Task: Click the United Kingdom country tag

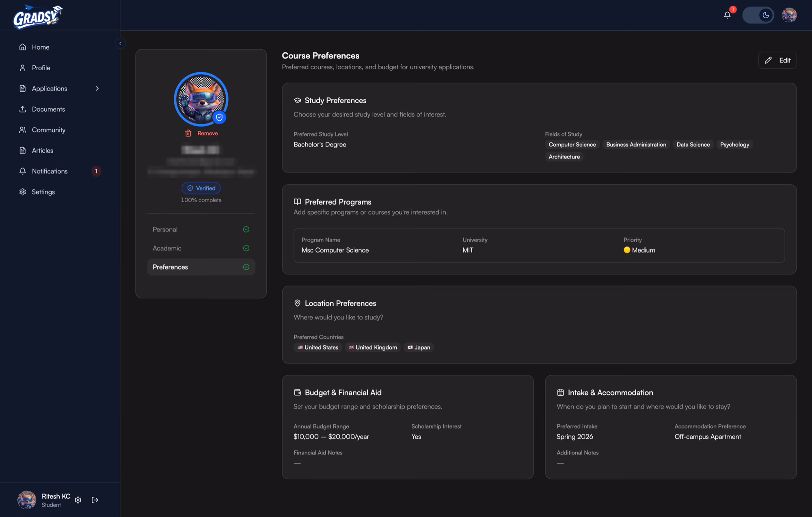Action: coord(373,347)
